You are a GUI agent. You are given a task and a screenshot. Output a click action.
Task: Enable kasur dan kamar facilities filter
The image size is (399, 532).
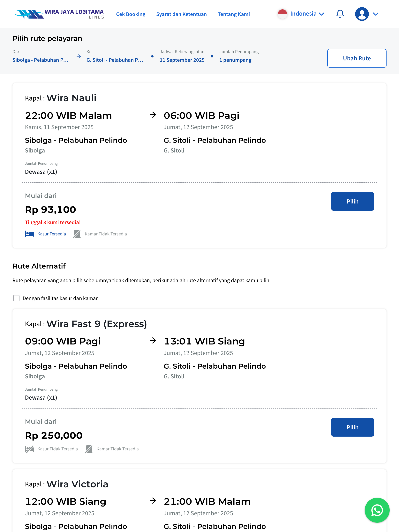coord(16,298)
